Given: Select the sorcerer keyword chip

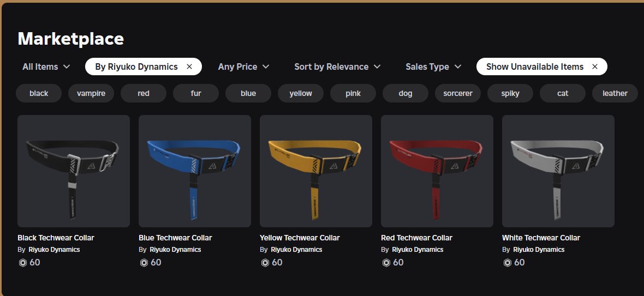Looking at the screenshot, I should tap(458, 93).
